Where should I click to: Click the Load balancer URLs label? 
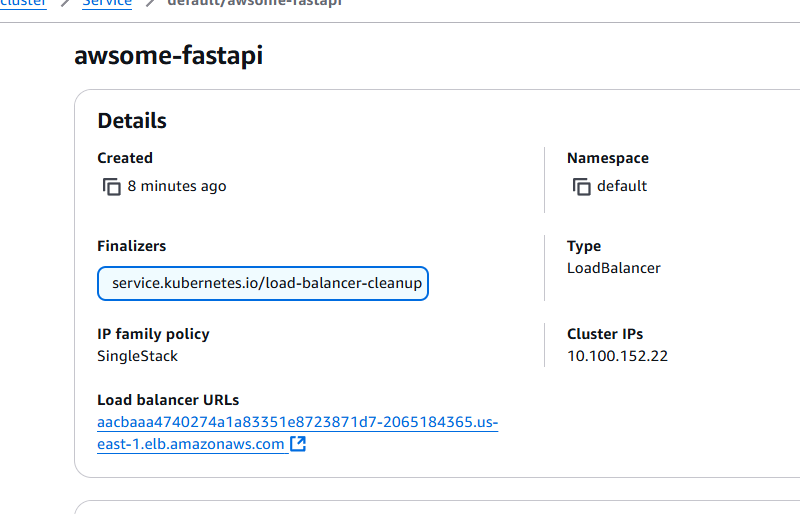168,400
